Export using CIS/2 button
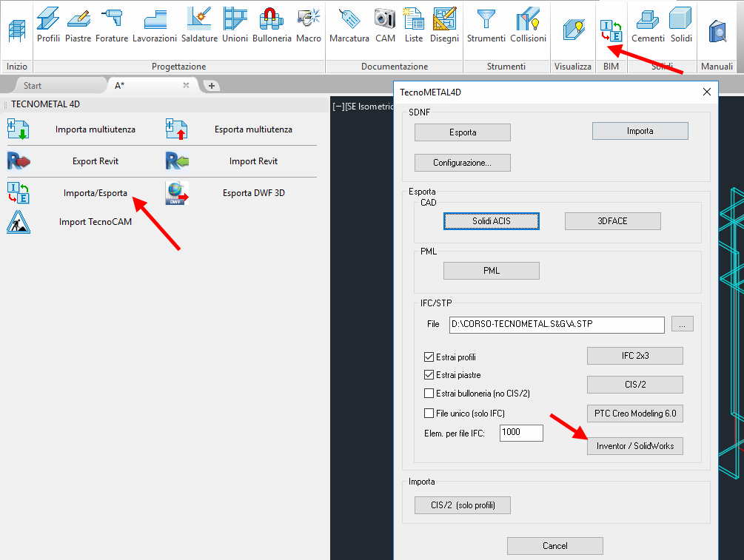The height and width of the screenshot is (560, 744). click(x=635, y=385)
